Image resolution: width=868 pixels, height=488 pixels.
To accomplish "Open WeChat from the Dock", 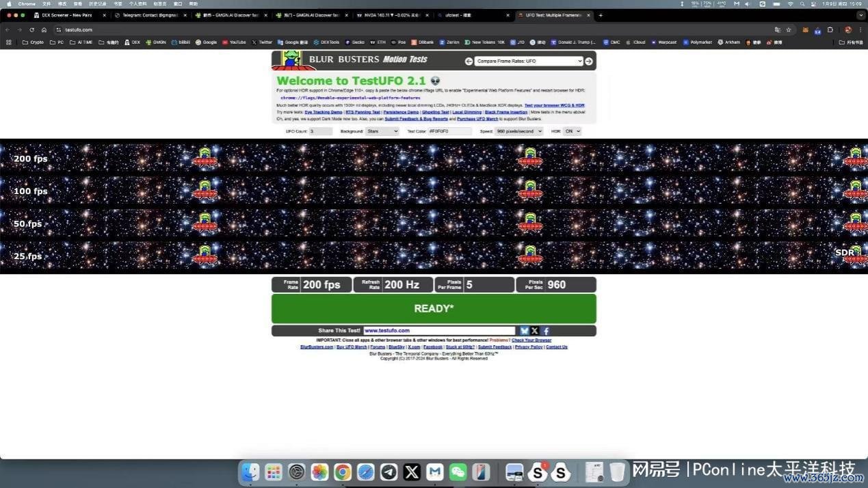I will tap(458, 472).
